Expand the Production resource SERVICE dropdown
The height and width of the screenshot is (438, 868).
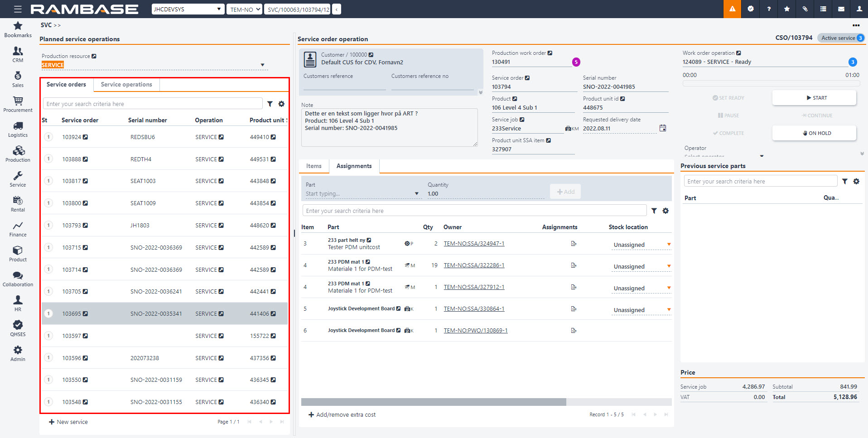click(262, 65)
